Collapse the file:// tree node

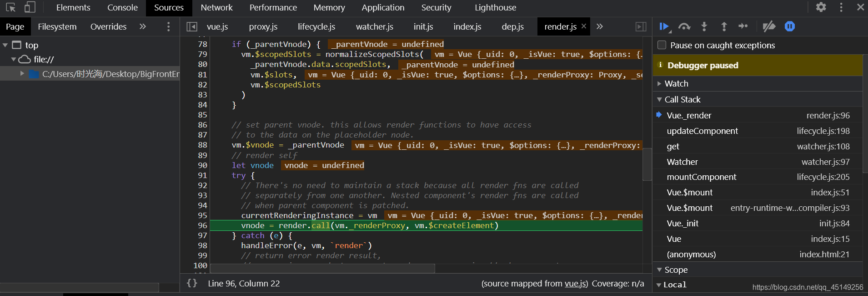pyautogui.click(x=14, y=59)
